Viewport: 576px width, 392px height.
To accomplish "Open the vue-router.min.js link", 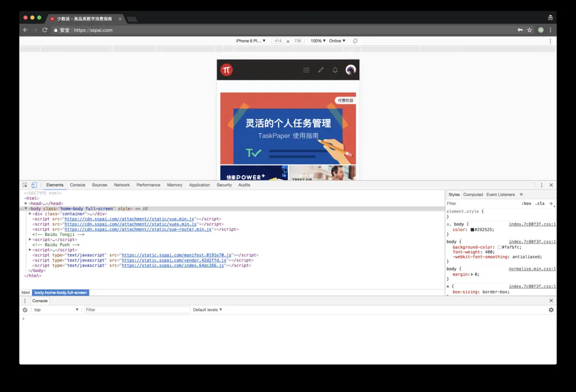I will pos(138,229).
